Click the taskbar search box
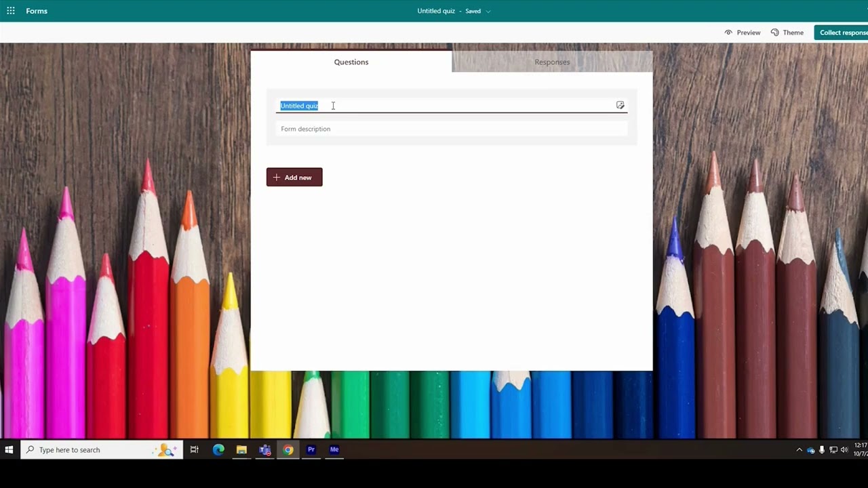The width and height of the screenshot is (868, 488). [102, 449]
